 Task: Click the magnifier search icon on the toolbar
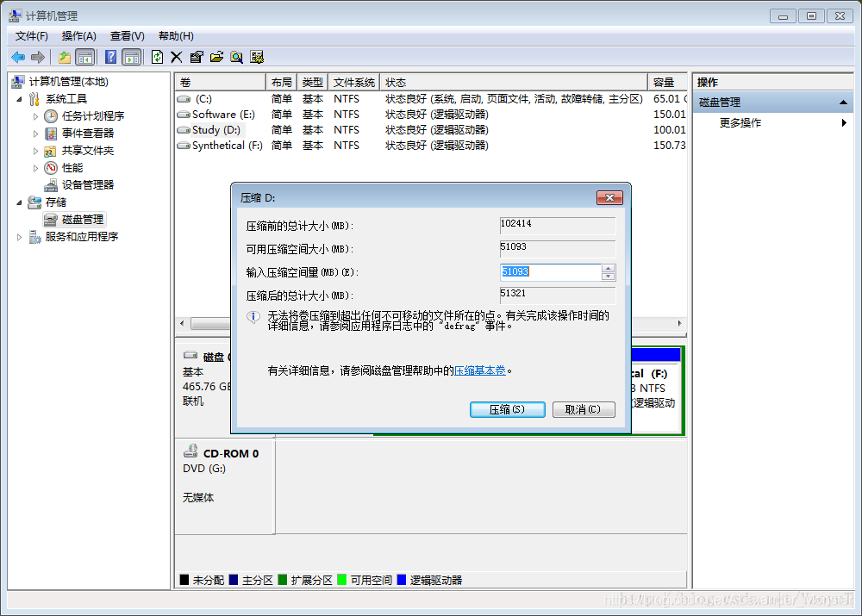tap(238, 57)
